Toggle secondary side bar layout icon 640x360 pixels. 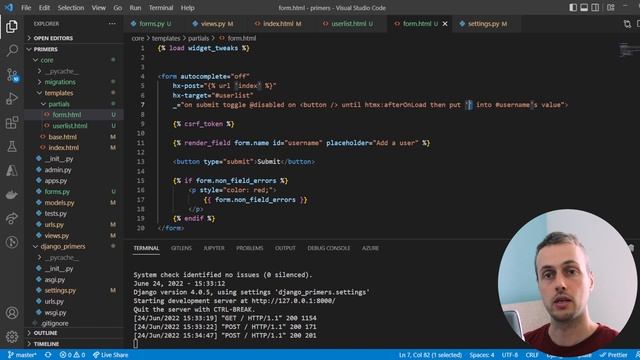[595, 7]
